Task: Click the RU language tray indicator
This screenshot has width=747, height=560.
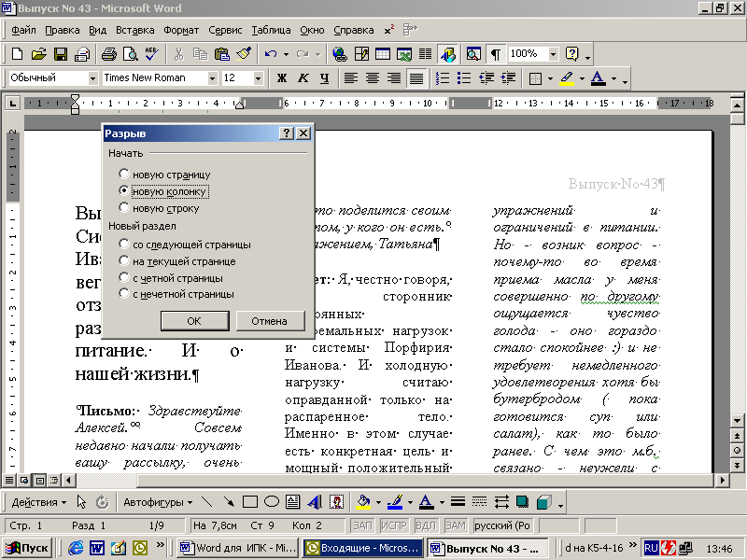Action: coord(651,548)
